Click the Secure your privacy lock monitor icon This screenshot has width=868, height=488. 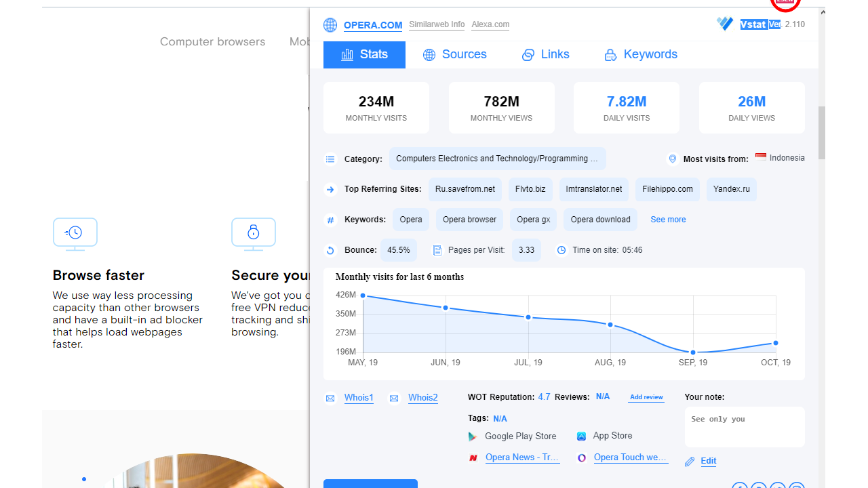click(x=254, y=234)
